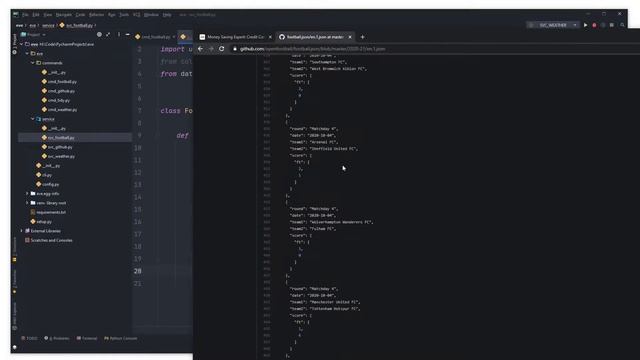The image size is (640, 360).
Task: Select svc_weather.py in the project tree
Action: (x=58, y=156)
